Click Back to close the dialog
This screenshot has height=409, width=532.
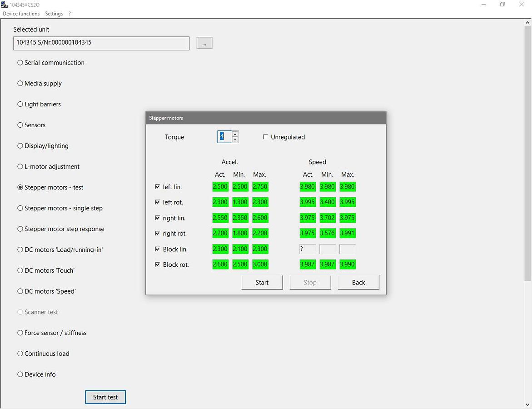(x=358, y=283)
